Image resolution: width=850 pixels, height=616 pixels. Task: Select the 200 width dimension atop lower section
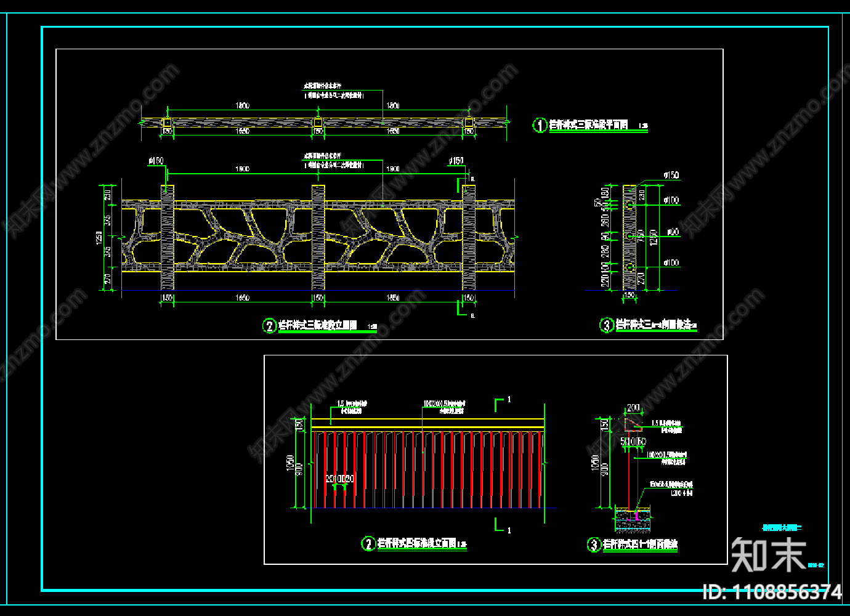(633, 408)
